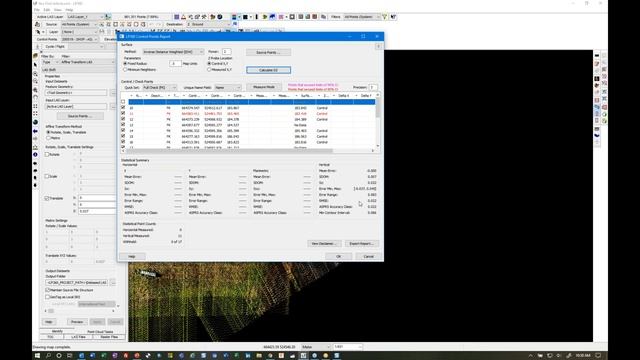Click the Translate Z value field
This screenshot has width=640, height=360.
coord(97,211)
